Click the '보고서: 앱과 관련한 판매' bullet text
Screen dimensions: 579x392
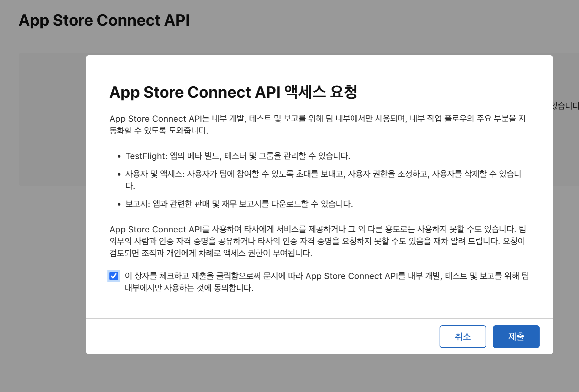(239, 204)
